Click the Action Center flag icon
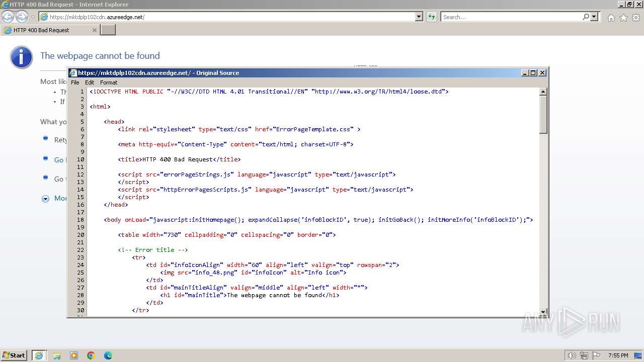 (596, 355)
